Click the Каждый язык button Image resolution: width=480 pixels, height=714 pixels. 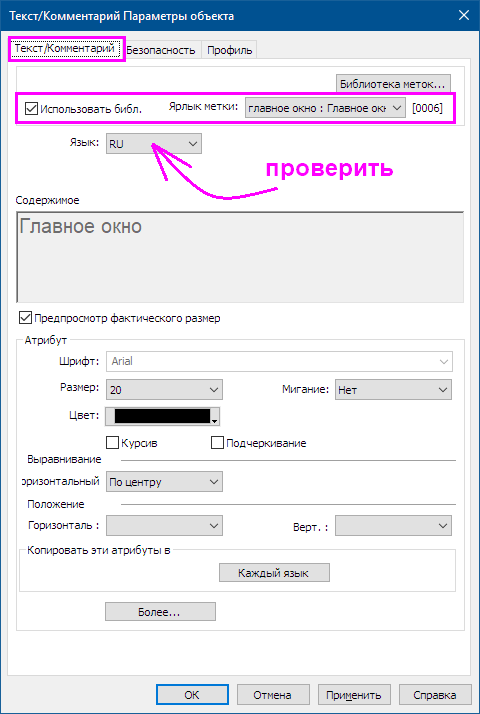[x=274, y=573]
